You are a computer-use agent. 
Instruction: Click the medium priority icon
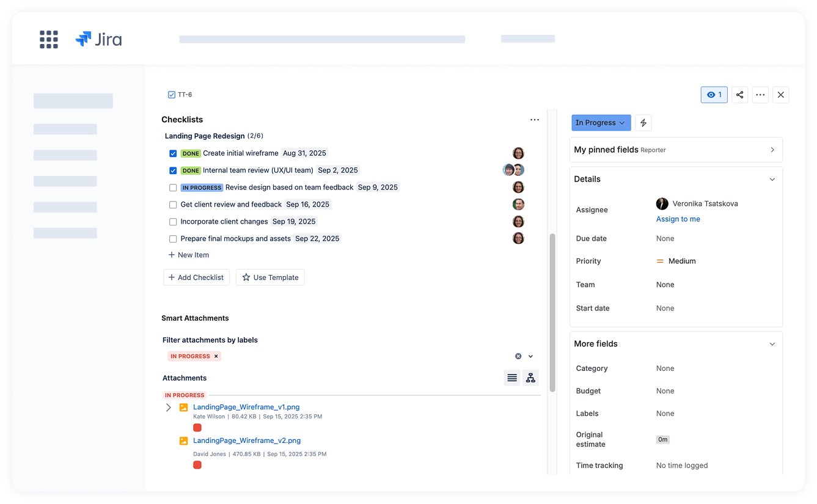coord(660,261)
